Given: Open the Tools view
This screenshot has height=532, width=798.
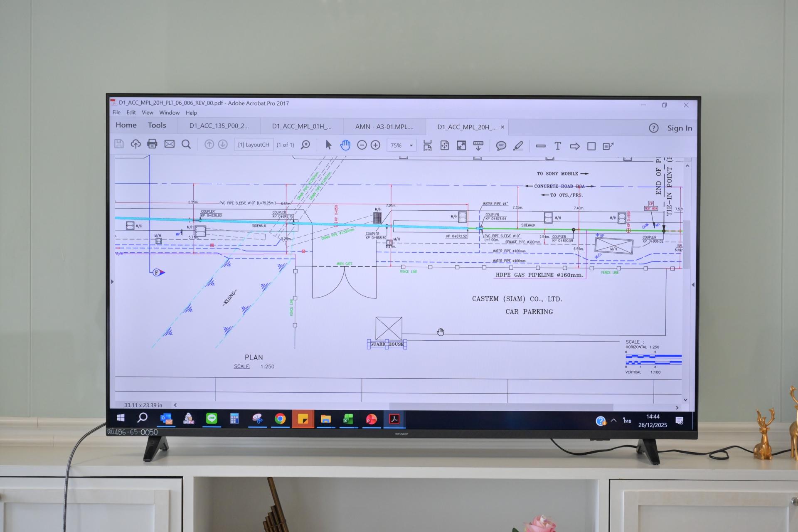Looking at the screenshot, I should (157, 125).
